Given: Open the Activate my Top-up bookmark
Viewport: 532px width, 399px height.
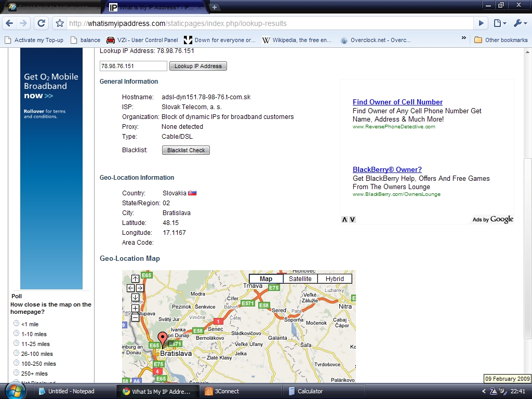Looking at the screenshot, I should [x=34, y=40].
